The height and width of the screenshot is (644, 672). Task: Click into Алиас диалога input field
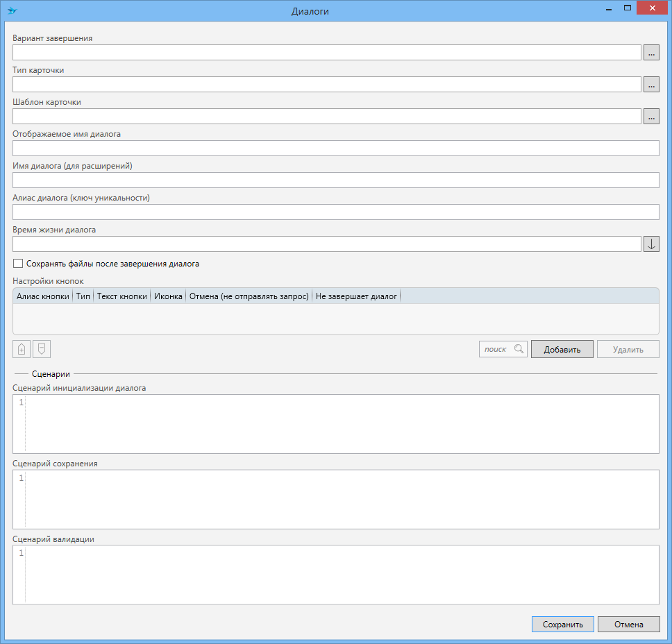point(335,212)
